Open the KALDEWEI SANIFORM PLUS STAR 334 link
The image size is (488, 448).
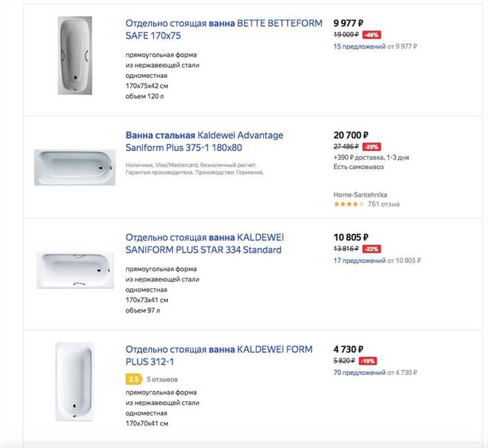(204, 243)
